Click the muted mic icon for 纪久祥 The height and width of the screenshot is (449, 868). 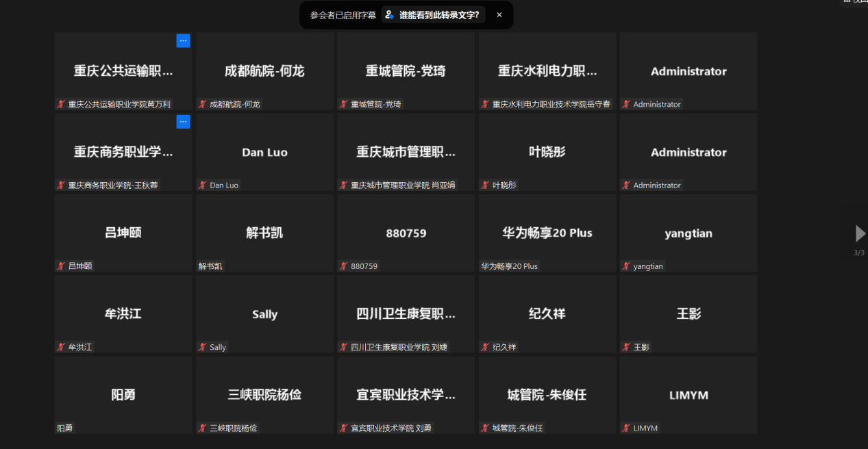click(x=485, y=347)
